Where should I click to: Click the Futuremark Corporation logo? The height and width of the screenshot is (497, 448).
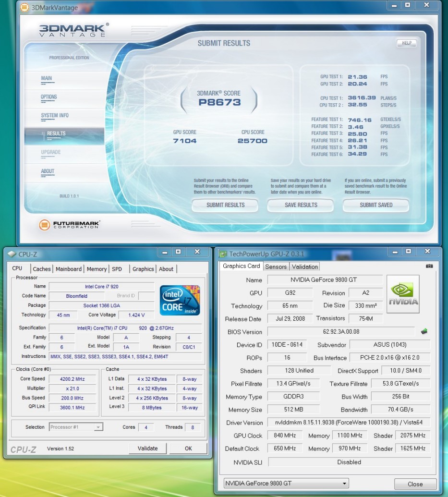click(69, 225)
